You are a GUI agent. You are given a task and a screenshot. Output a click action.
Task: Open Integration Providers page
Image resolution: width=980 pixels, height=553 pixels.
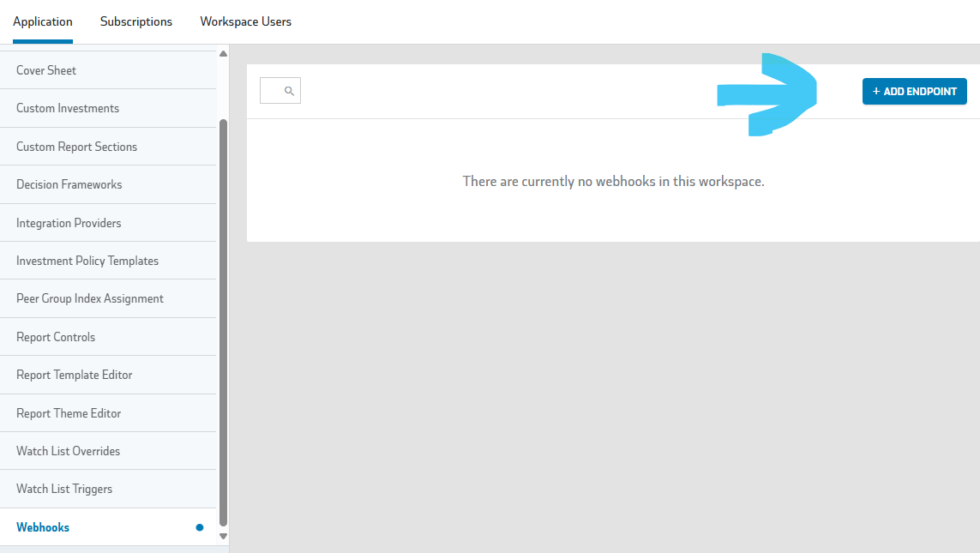[69, 223]
